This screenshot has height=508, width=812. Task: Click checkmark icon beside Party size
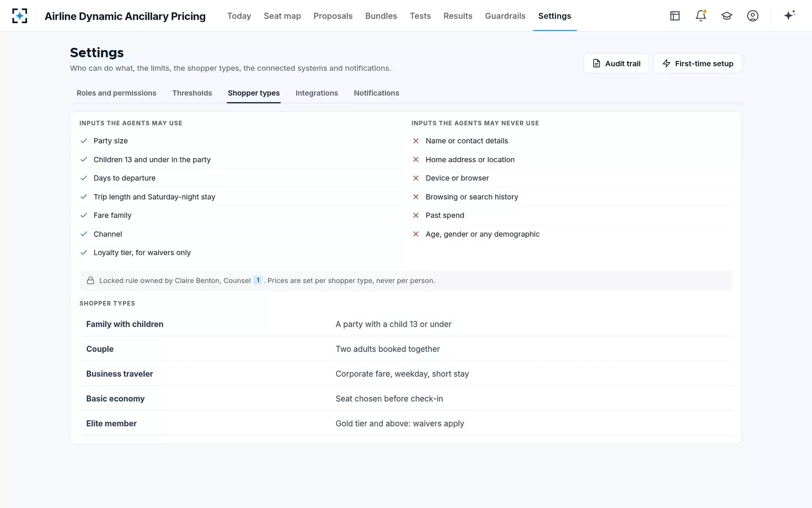(x=83, y=141)
